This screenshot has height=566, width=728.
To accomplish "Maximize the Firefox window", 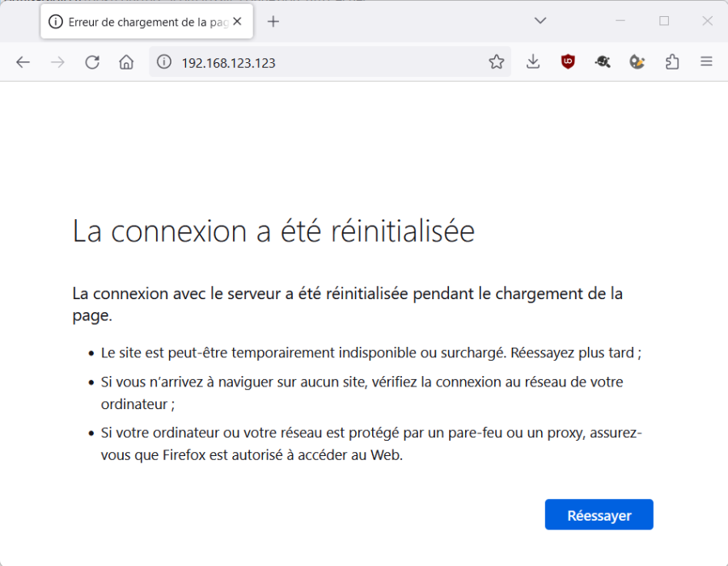I will point(664,21).
